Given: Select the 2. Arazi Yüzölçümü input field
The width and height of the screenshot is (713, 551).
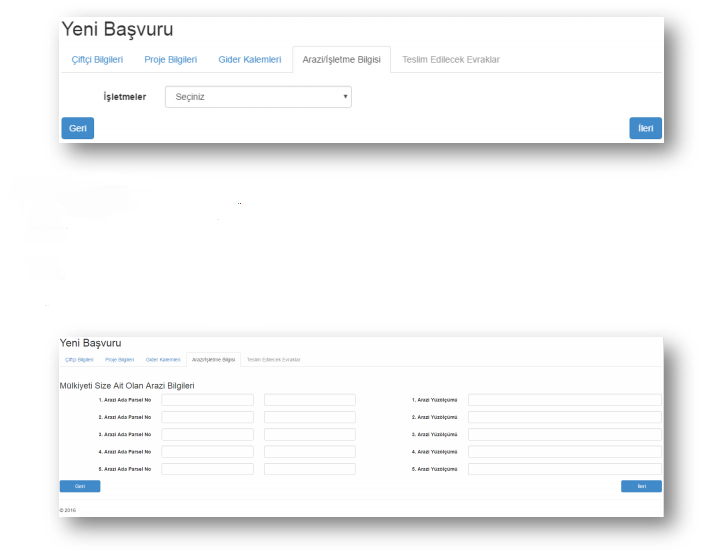Looking at the screenshot, I should pos(564,417).
